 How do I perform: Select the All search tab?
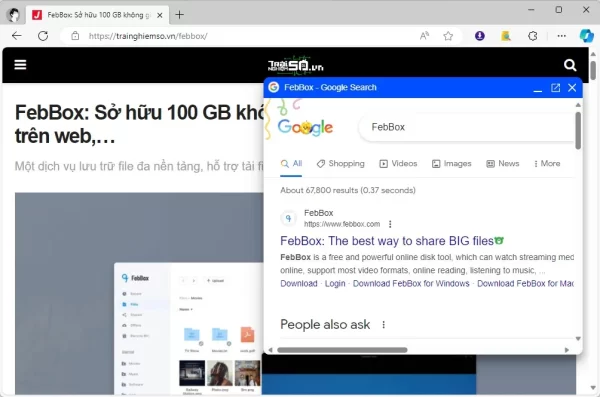pyautogui.click(x=291, y=164)
